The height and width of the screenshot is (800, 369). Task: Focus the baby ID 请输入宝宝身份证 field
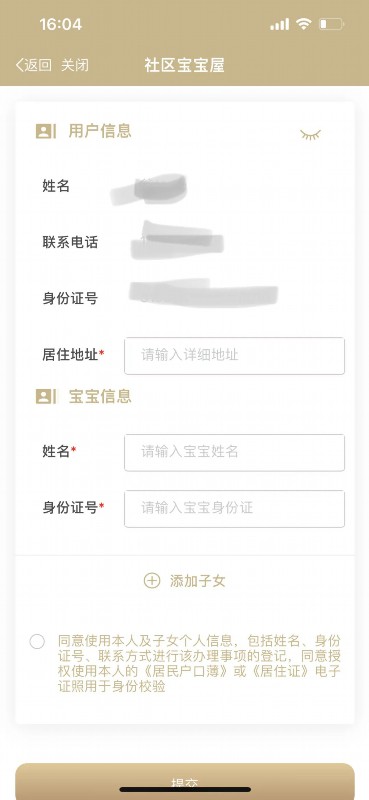tap(234, 509)
